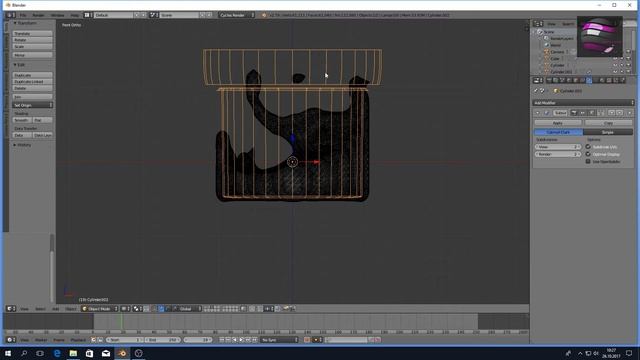Click the timeline End frame field
The width and height of the screenshot is (640, 360).
[162, 340]
